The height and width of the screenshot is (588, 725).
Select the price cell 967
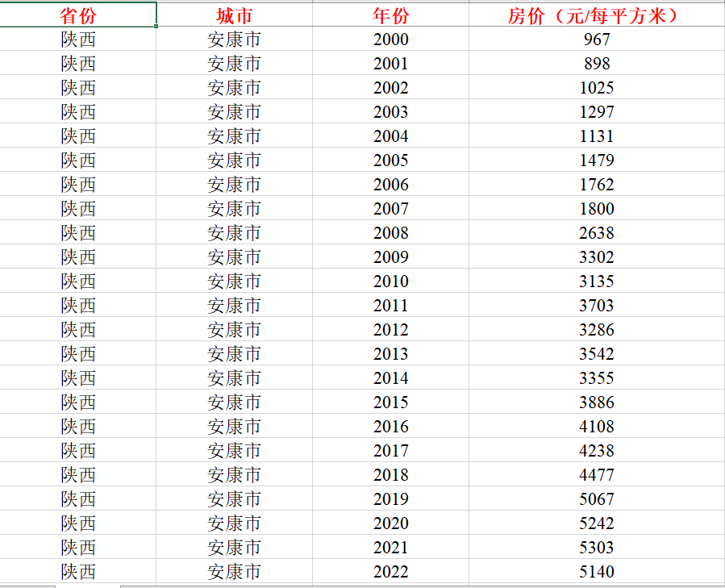[597, 39]
